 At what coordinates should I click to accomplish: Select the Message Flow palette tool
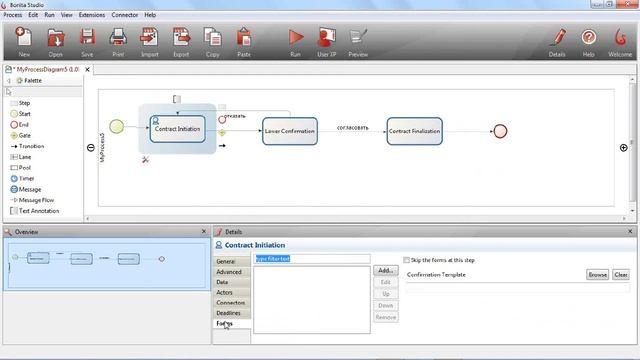pyautogui.click(x=32, y=200)
